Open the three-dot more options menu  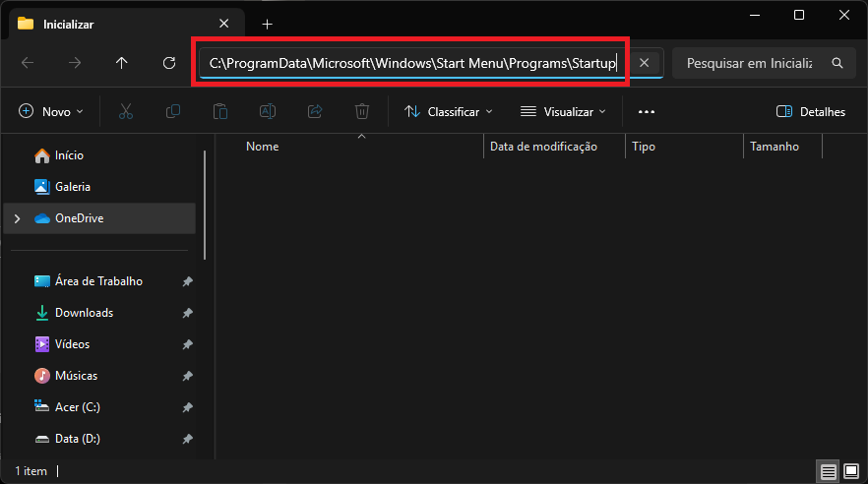(646, 112)
